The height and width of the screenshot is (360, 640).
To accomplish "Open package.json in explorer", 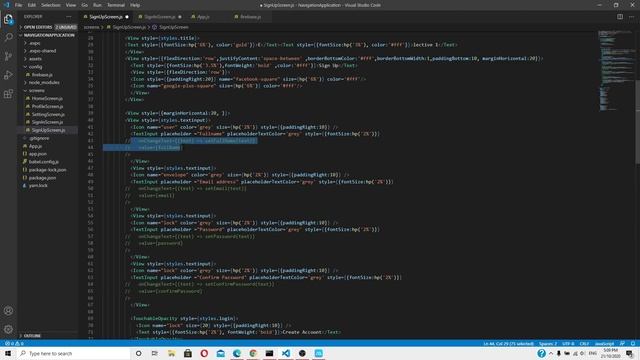I will [42, 178].
